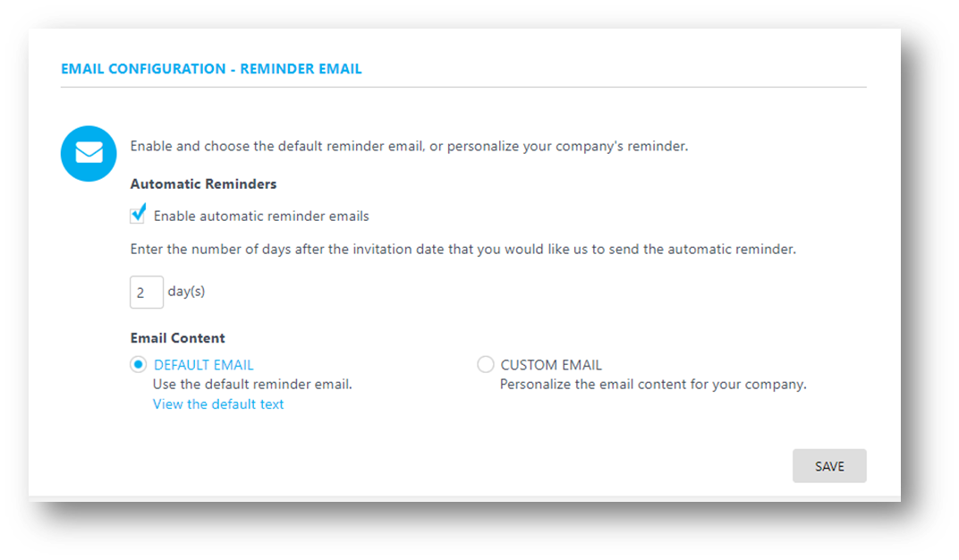
Task: Select the DEFAULT EMAIL radio button
Action: 139,364
